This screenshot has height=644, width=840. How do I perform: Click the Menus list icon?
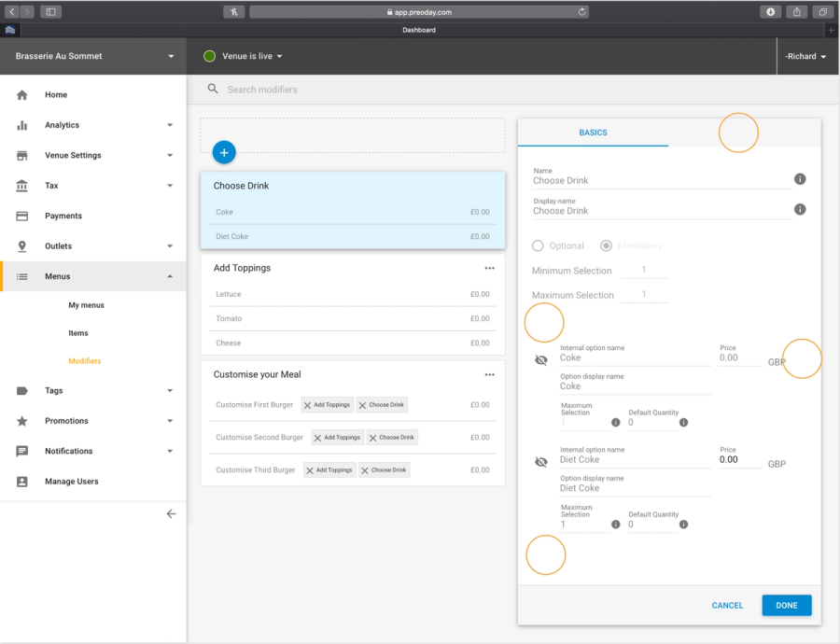(x=22, y=276)
